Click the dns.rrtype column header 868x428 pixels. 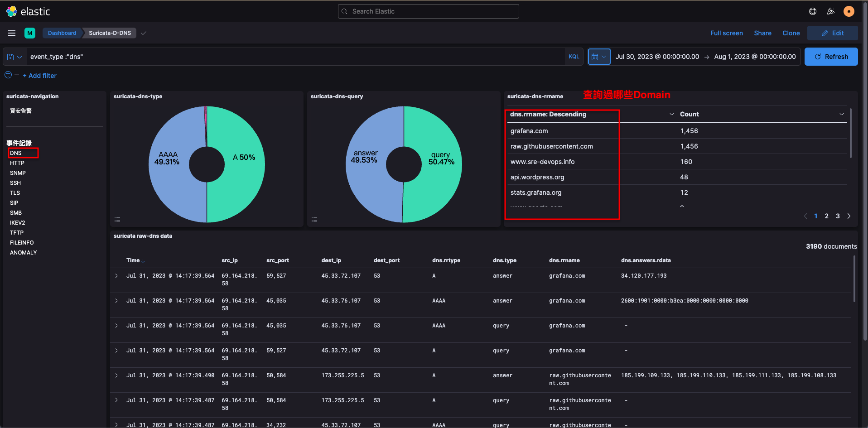coord(446,260)
